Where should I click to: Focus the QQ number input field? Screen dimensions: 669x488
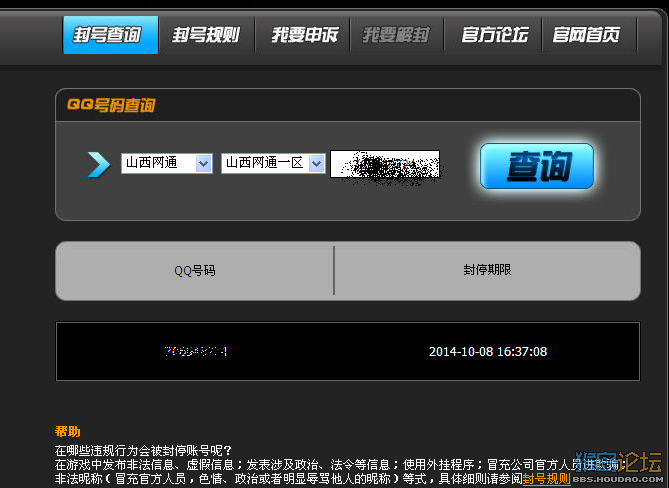click(x=385, y=164)
